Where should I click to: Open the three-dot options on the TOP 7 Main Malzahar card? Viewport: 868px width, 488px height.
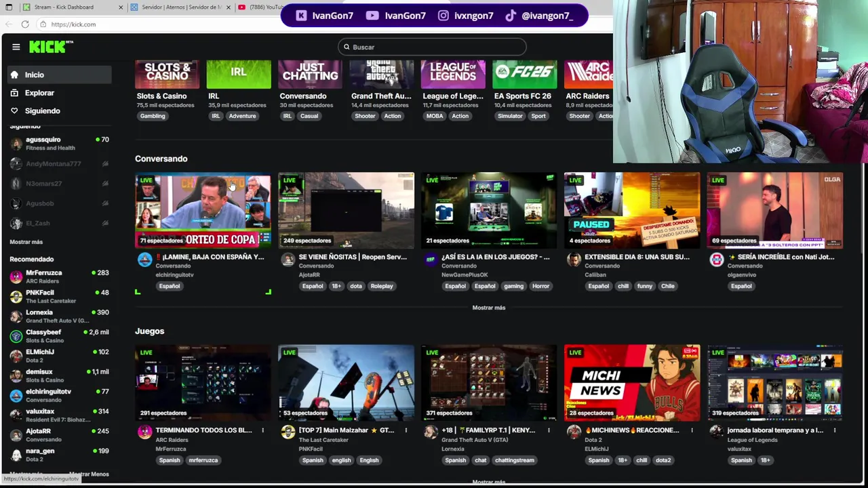406,430
